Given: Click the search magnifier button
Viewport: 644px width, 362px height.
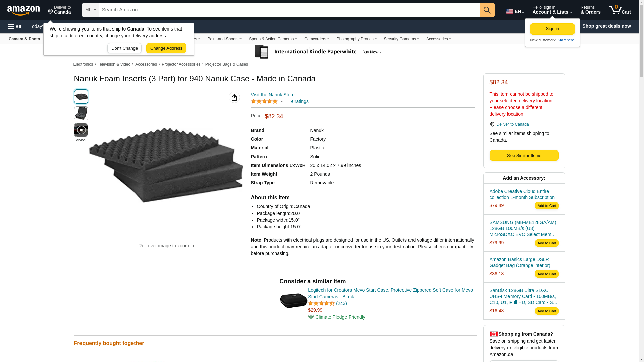Looking at the screenshot, I should pyautogui.click(x=487, y=10).
